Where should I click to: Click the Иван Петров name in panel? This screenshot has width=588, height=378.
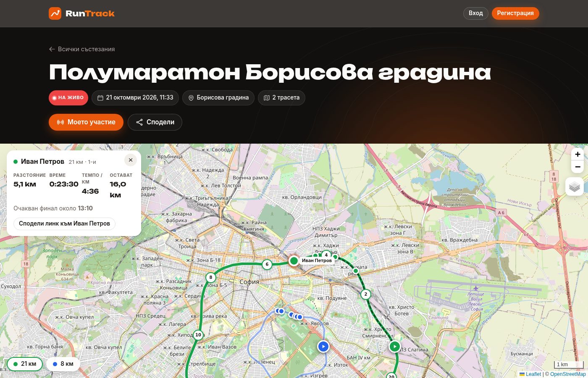tap(42, 161)
